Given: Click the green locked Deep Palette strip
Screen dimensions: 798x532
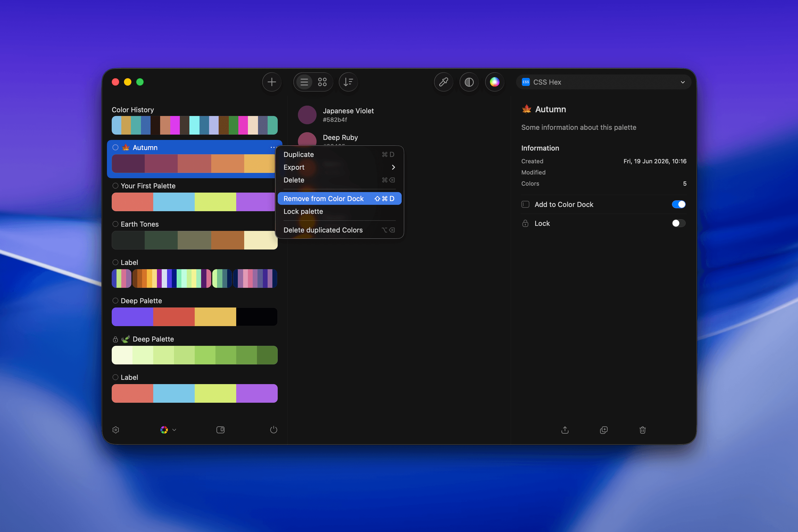Looking at the screenshot, I should pyautogui.click(x=194, y=355).
